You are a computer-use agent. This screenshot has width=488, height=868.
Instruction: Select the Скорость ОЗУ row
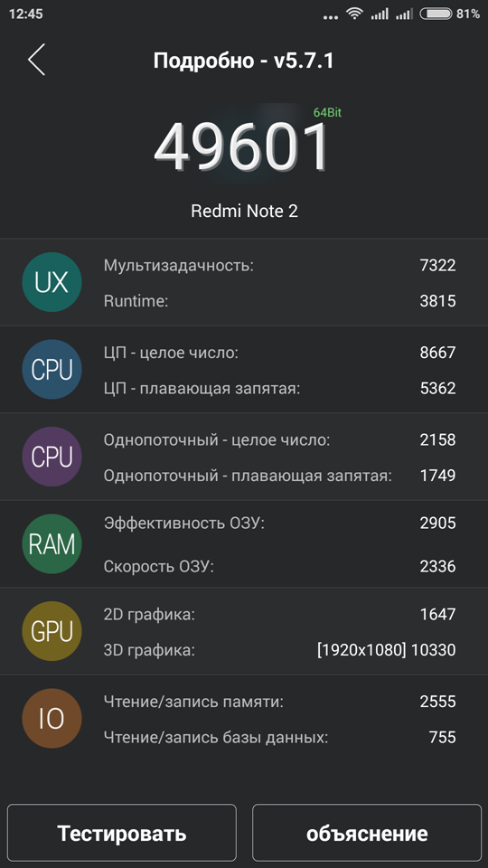tap(280, 566)
